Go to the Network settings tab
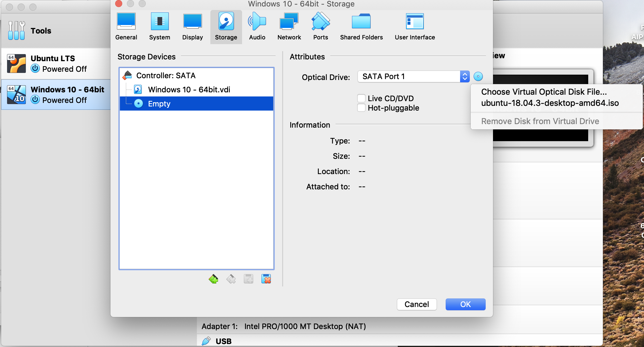The width and height of the screenshot is (644, 347). tap(289, 27)
